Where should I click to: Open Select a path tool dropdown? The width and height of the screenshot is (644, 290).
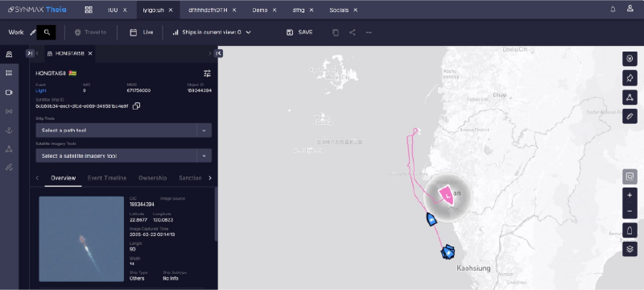coord(124,130)
